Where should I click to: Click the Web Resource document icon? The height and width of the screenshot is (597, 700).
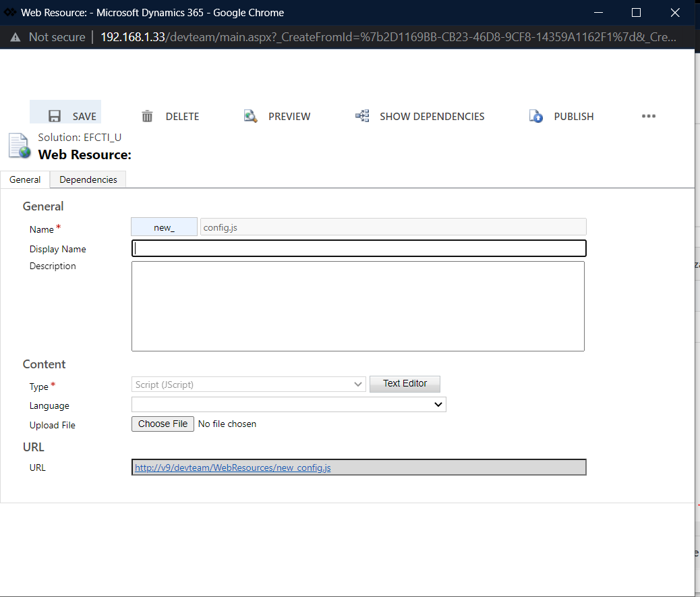tap(18, 146)
